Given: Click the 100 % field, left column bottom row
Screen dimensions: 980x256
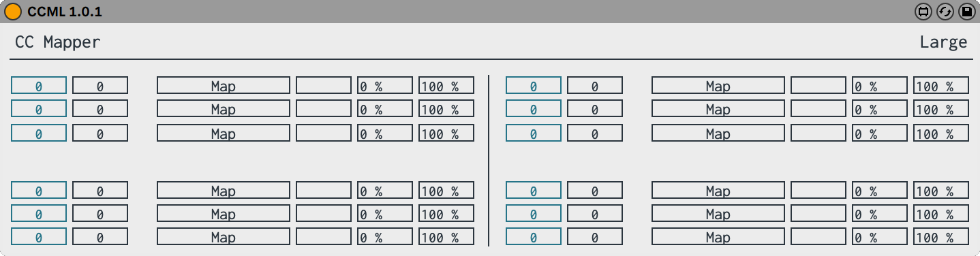Looking at the screenshot, I should coord(446,236).
